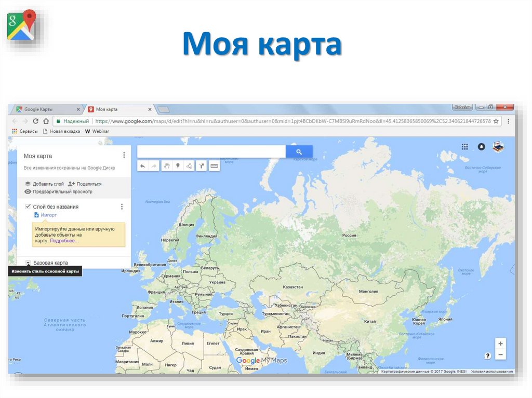
Task: Click the Индия label on the map
Action: pyautogui.click(x=318, y=352)
